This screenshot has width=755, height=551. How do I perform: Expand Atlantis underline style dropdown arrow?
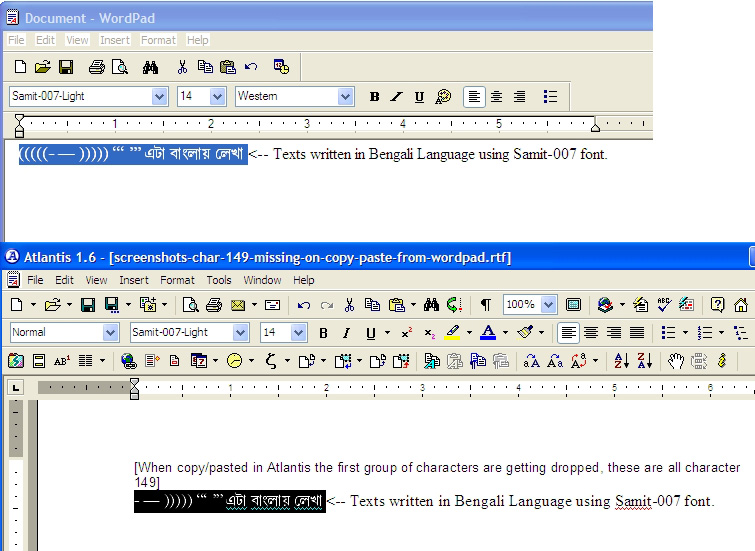pyautogui.click(x=387, y=332)
